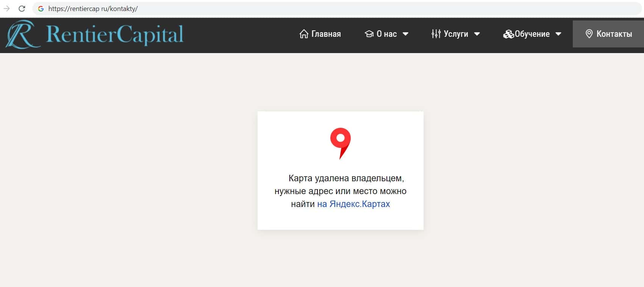The width and height of the screenshot is (644, 287).
Task: Expand the Обучение dropdown arrow
Action: pyautogui.click(x=558, y=34)
